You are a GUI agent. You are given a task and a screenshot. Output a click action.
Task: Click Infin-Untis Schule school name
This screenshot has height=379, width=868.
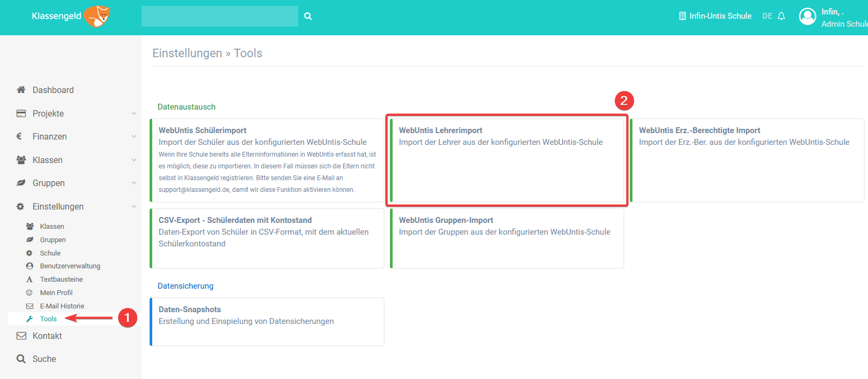(720, 16)
